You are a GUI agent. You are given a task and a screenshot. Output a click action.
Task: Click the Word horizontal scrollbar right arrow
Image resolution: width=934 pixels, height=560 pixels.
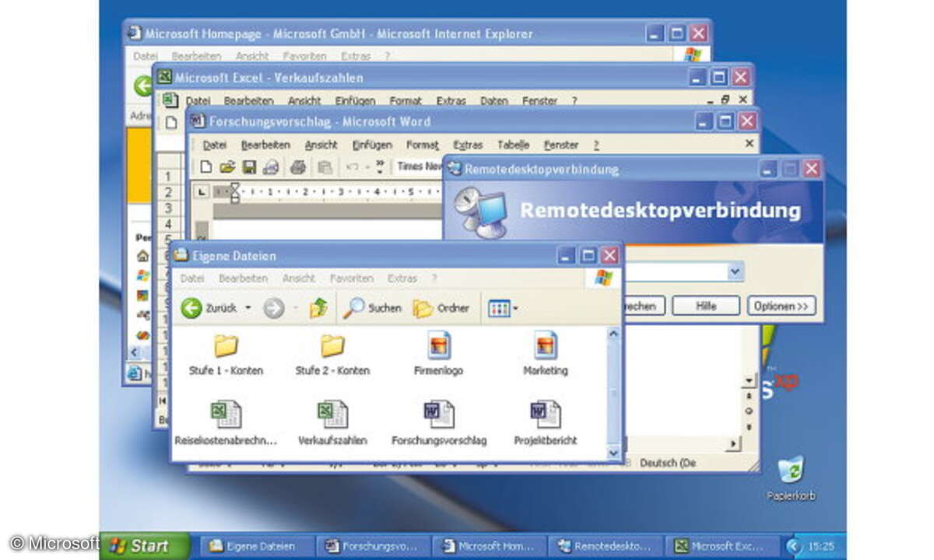point(732,443)
